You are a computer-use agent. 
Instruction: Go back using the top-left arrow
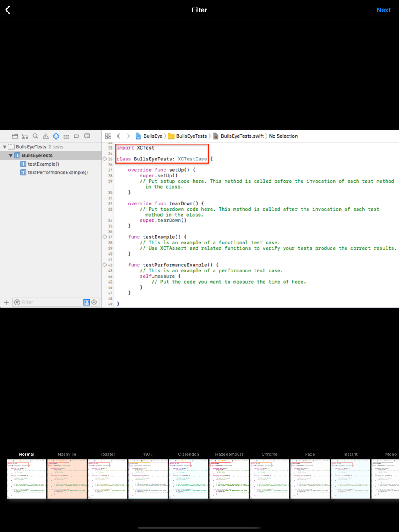point(8,10)
